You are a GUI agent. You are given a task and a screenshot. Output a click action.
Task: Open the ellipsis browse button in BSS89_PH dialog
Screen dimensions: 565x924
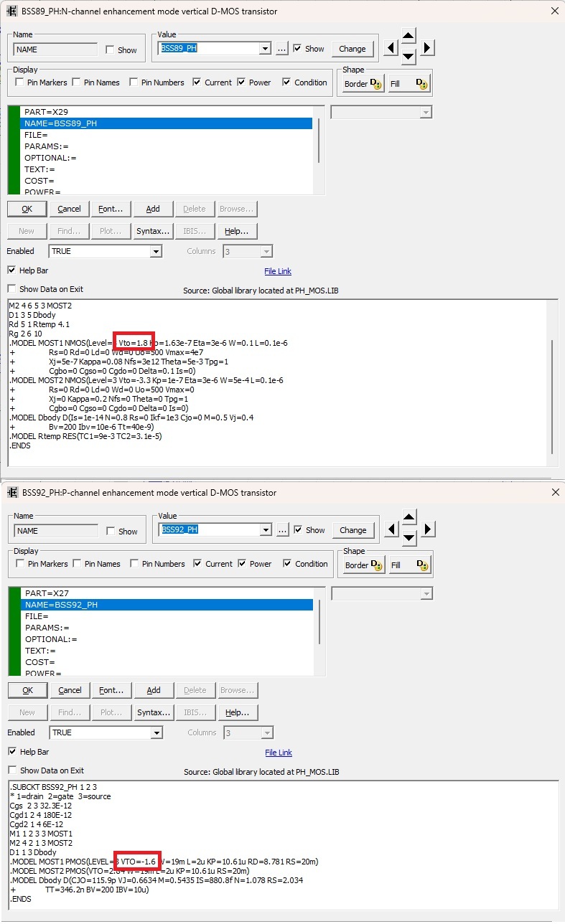pyautogui.click(x=281, y=49)
